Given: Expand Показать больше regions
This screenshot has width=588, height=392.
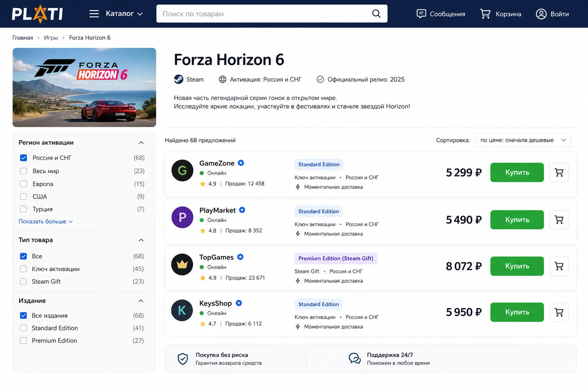Looking at the screenshot, I should coord(46,221).
